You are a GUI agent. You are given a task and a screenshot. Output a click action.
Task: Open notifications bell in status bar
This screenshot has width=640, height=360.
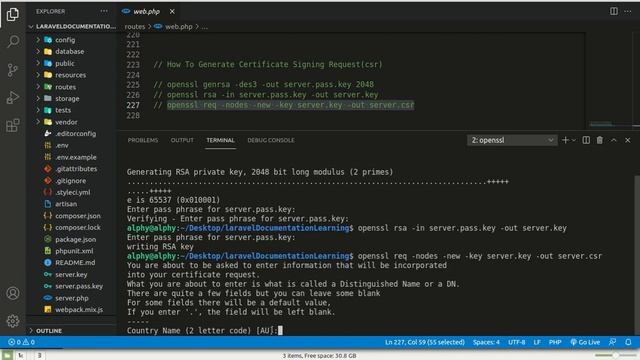pyautogui.click(x=628, y=342)
